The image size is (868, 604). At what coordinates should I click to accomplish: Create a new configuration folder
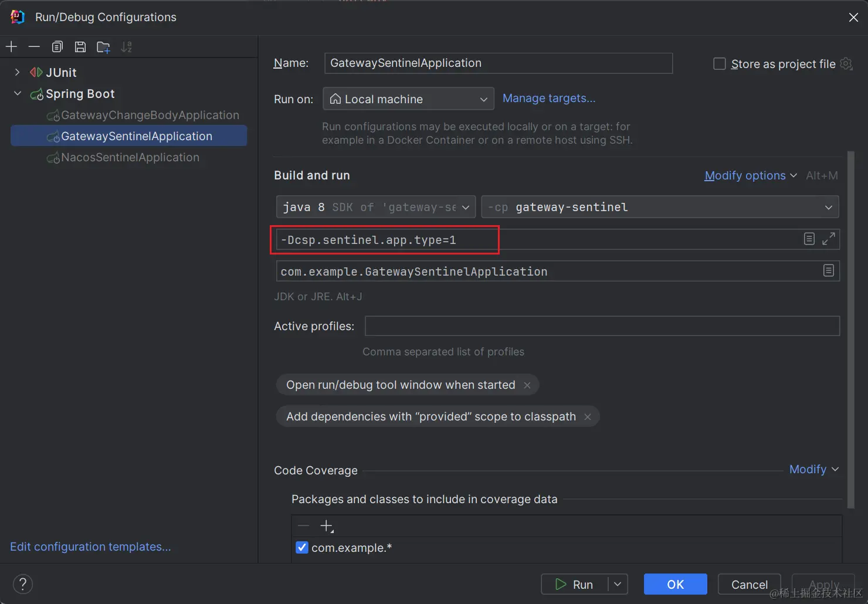point(103,47)
